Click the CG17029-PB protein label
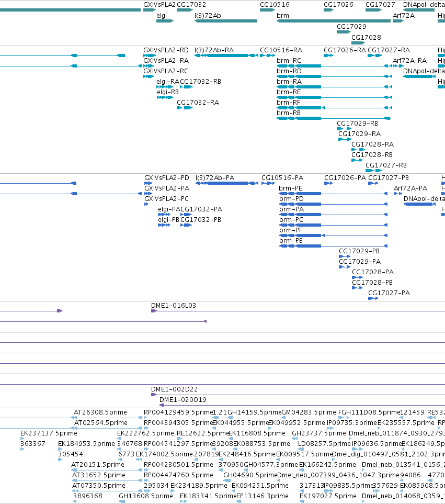The height and width of the screenshot is (504, 445). (x=359, y=251)
